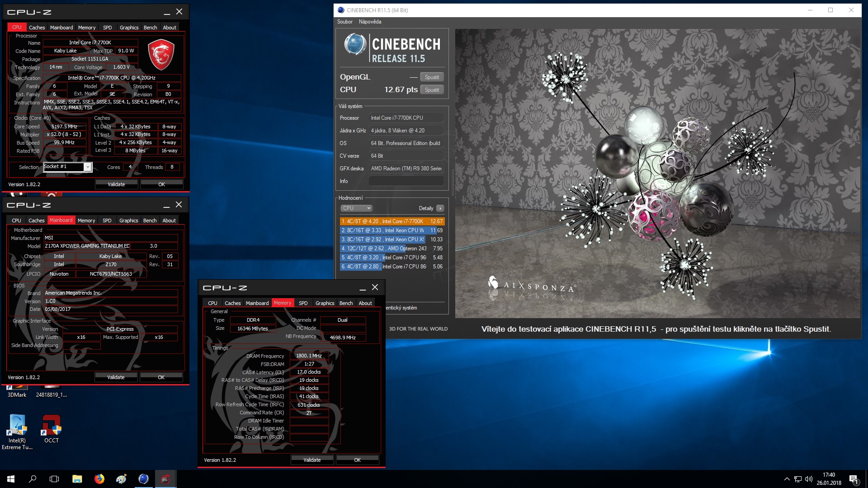Viewport: 868px width, 488px height.
Task: Open volume control in system tray
Action: pyautogui.click(x=809, y=479)
